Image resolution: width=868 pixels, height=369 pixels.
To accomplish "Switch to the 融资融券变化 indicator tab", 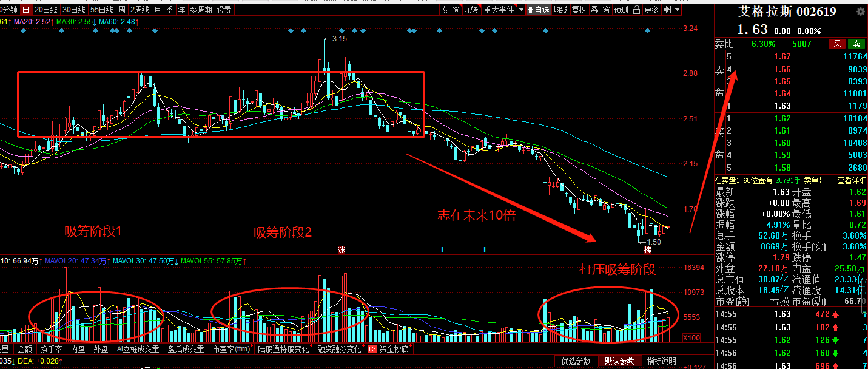I will click(339, 349).
